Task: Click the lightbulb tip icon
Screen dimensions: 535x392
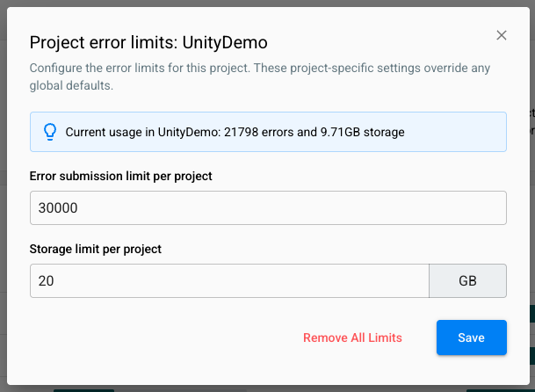Action: (x=50, y=132)
